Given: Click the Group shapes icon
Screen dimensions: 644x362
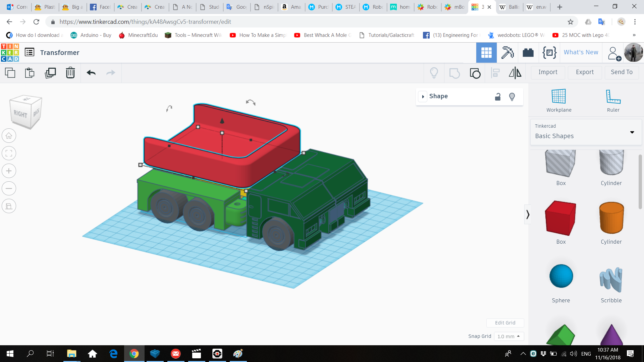Looking at the screenshot, I should [454, 73].
